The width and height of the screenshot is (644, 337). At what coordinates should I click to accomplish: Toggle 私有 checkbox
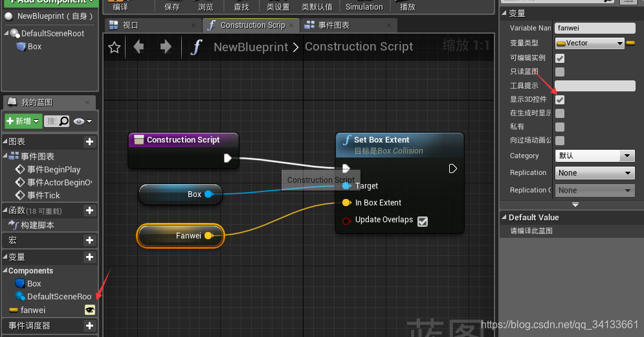559,127
